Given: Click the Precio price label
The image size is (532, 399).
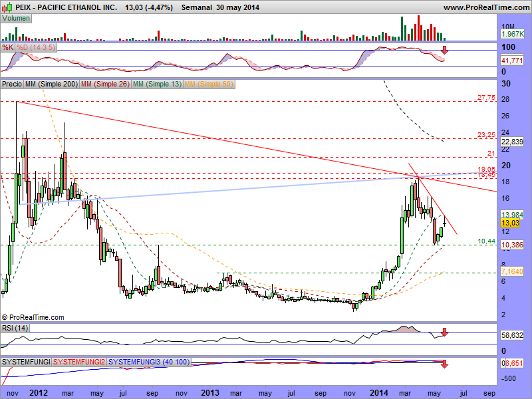Looking at the screenshot, I should point(12,84).
